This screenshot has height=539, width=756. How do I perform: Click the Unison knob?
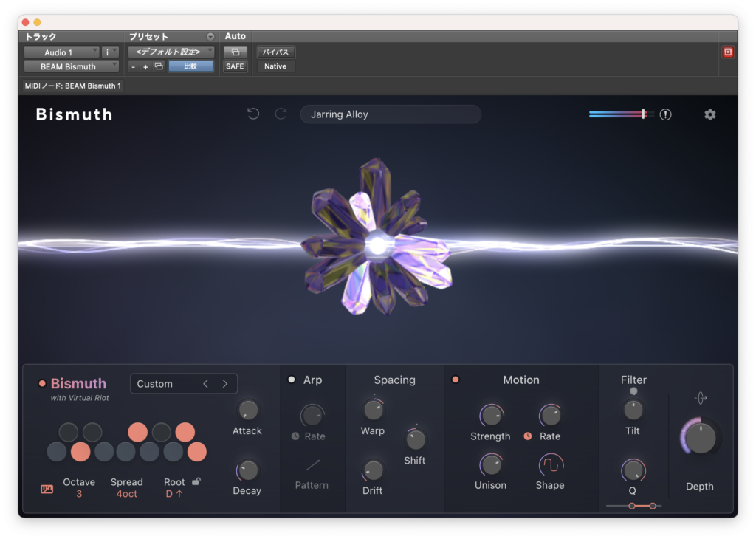[491, 464]
